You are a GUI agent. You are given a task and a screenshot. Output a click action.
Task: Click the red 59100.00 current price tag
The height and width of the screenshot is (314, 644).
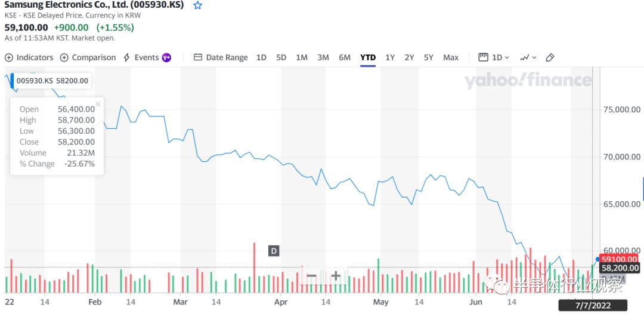pyautogui.click(x=620, y=259)
